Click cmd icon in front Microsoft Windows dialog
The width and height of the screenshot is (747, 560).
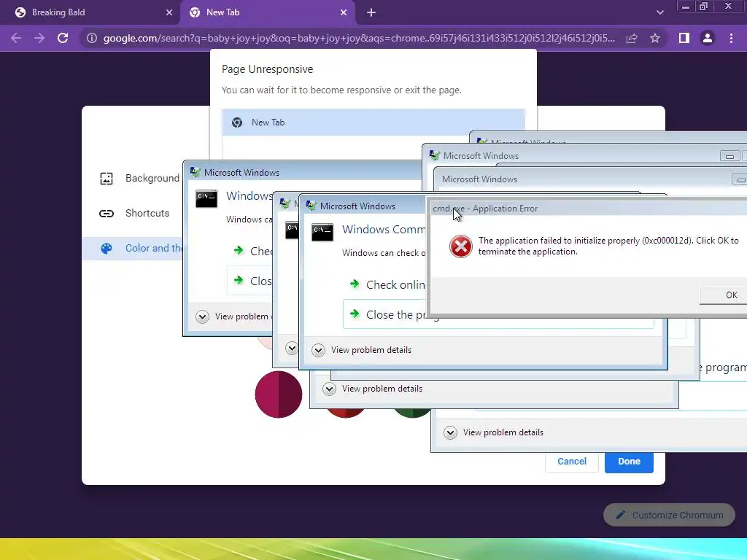(322, 231)
